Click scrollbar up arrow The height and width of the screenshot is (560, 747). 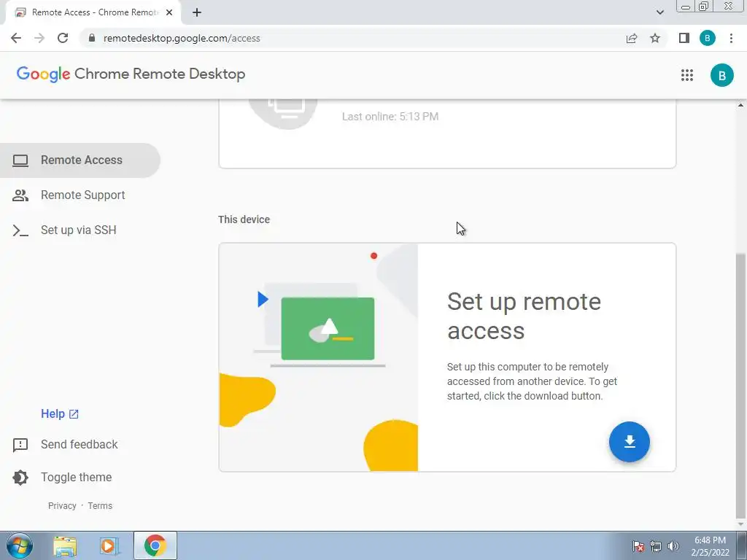[740, 105]
